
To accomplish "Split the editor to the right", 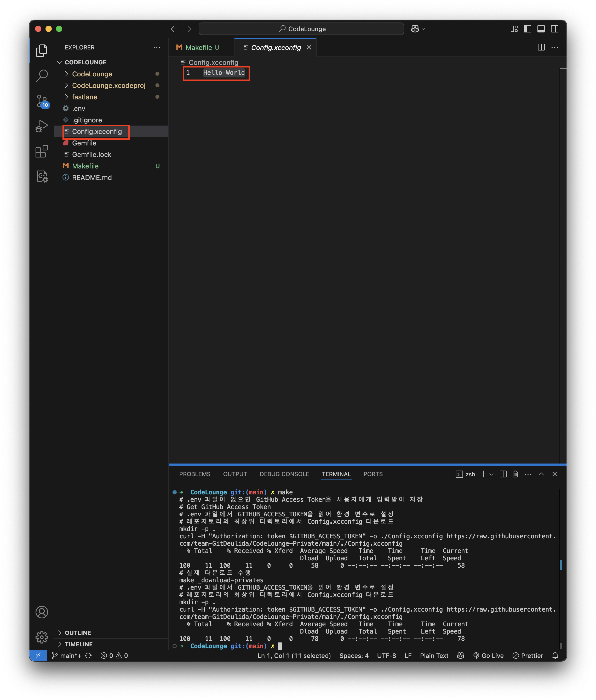I will pyautogui.click(x=541, y=47).
